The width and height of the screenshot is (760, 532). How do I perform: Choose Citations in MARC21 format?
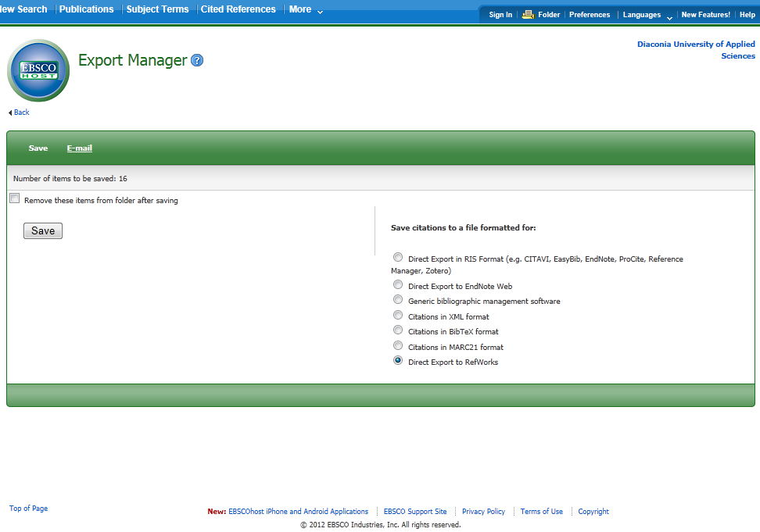click(398, 345)
